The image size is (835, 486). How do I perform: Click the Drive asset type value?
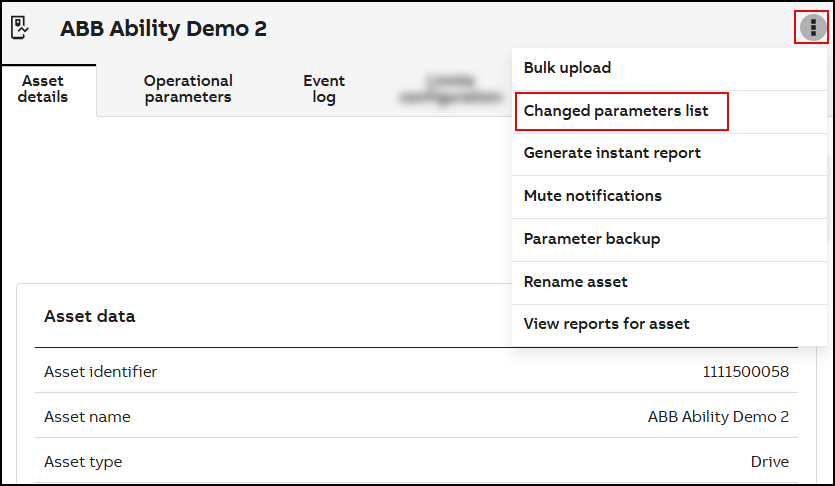769,462
